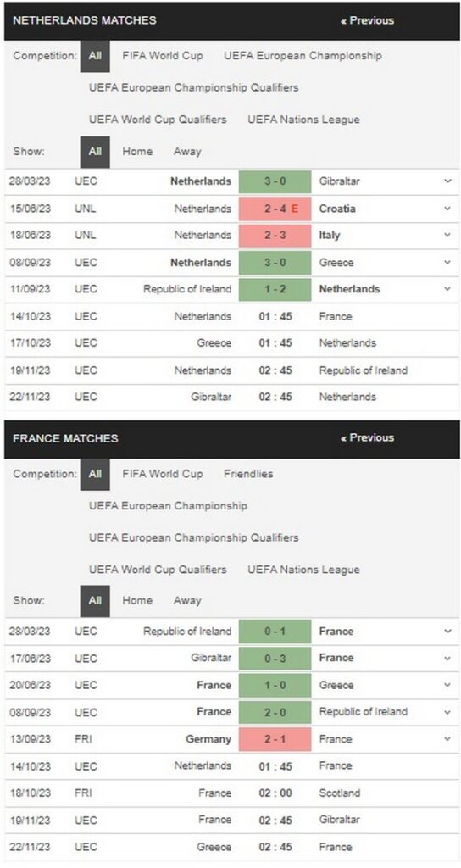Expand the Netherlands vs Croatia match details chevron
461x868 pixels.
point(447,209)
